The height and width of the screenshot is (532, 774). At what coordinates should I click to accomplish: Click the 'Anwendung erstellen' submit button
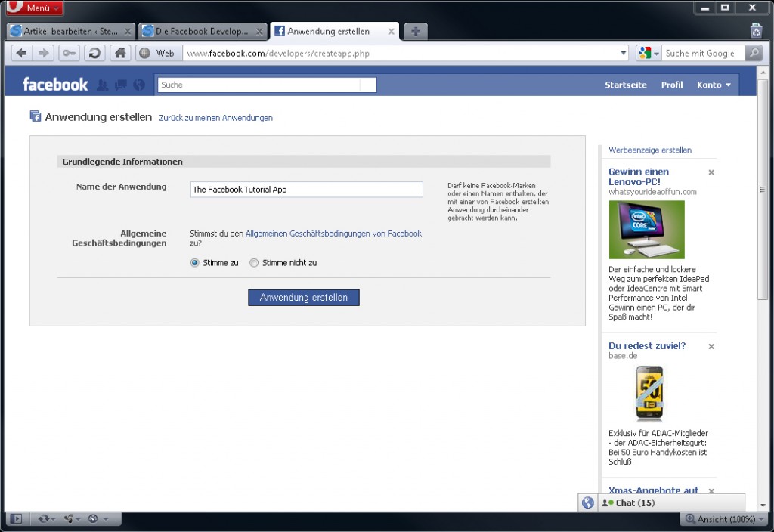click(x=304, y=298)
